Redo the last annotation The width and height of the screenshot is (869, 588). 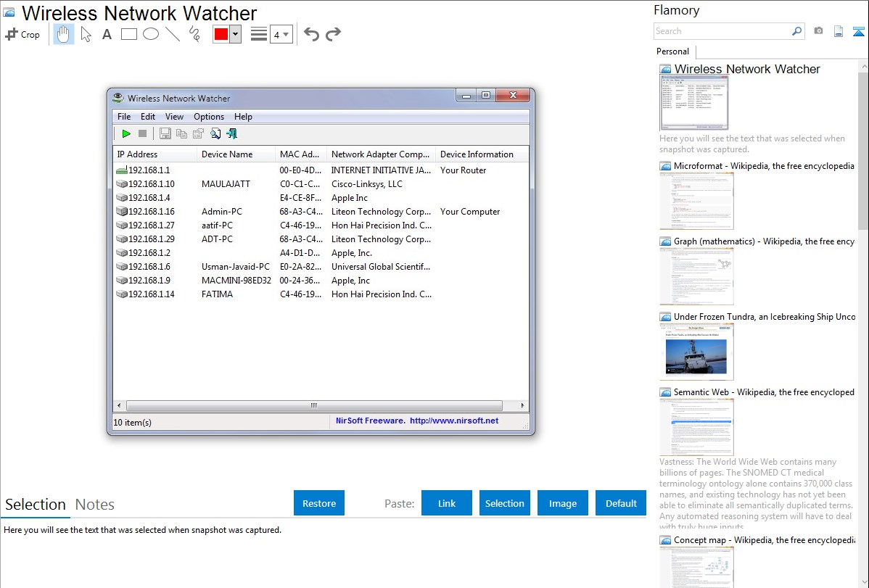(333, 34)
